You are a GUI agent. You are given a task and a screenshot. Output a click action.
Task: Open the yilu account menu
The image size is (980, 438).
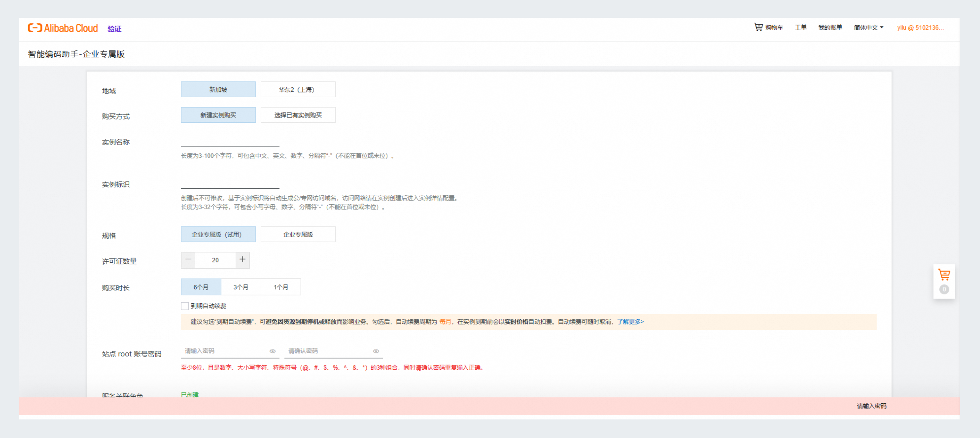920,28
